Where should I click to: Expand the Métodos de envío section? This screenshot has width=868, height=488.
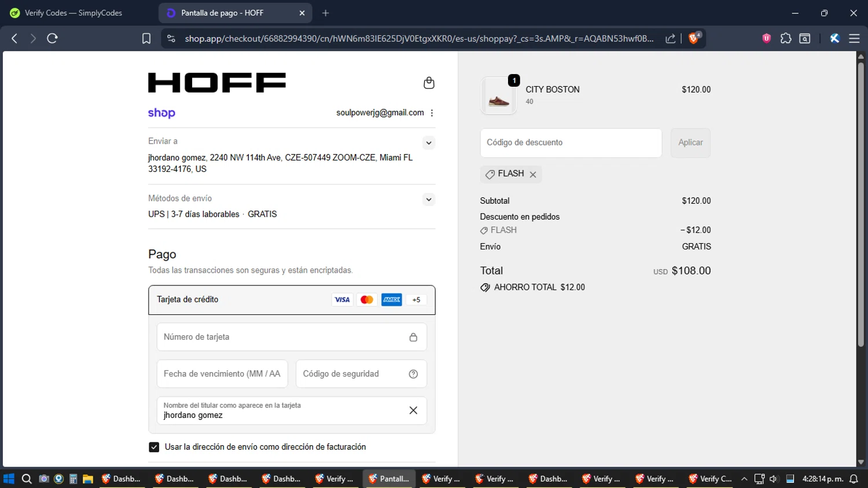428,199
